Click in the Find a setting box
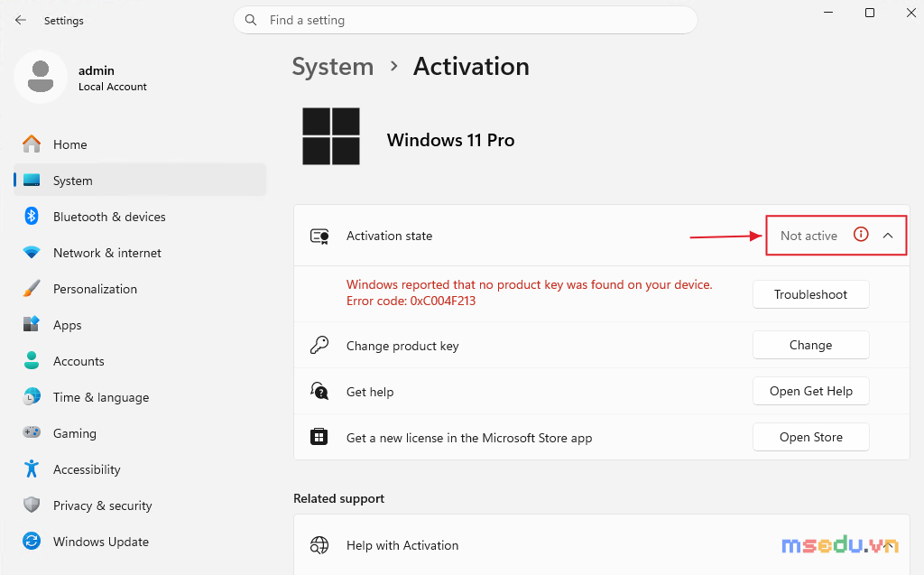The width and height of the screenshot is (924, 575). [466, 20]
